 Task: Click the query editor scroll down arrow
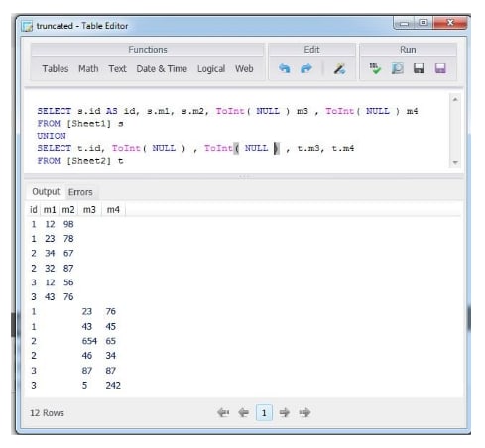point(455,162)
